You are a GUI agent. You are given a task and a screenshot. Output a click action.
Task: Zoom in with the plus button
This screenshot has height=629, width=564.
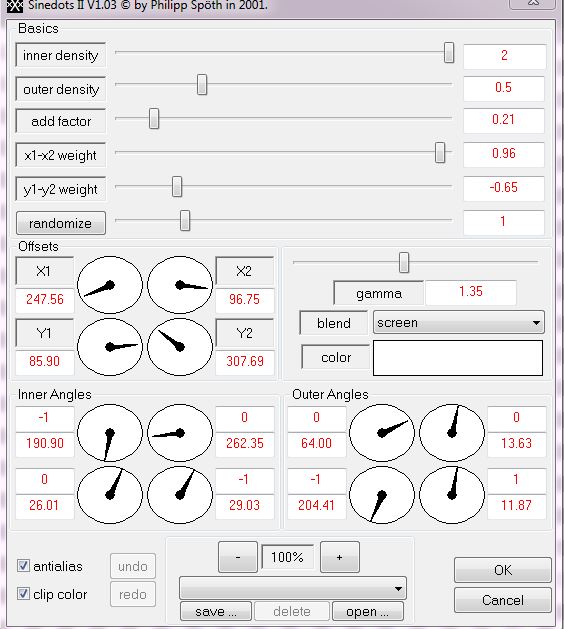pyautogui.click(x=340, y=557)
